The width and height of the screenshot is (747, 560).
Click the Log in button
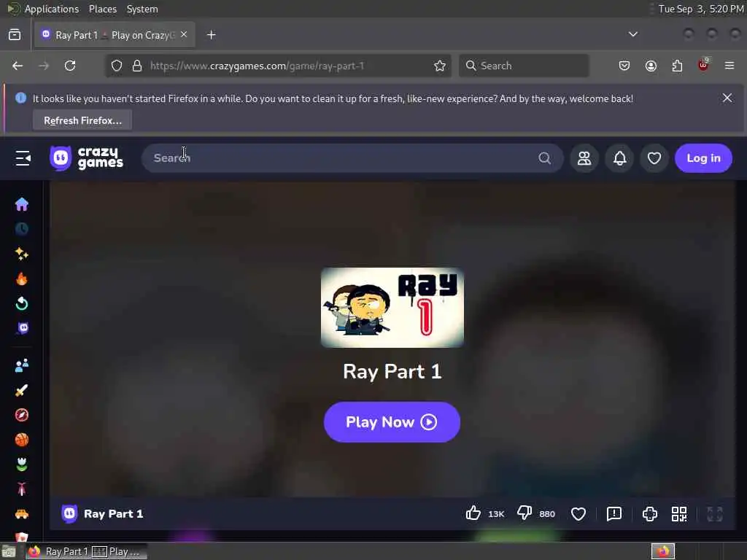703,158
